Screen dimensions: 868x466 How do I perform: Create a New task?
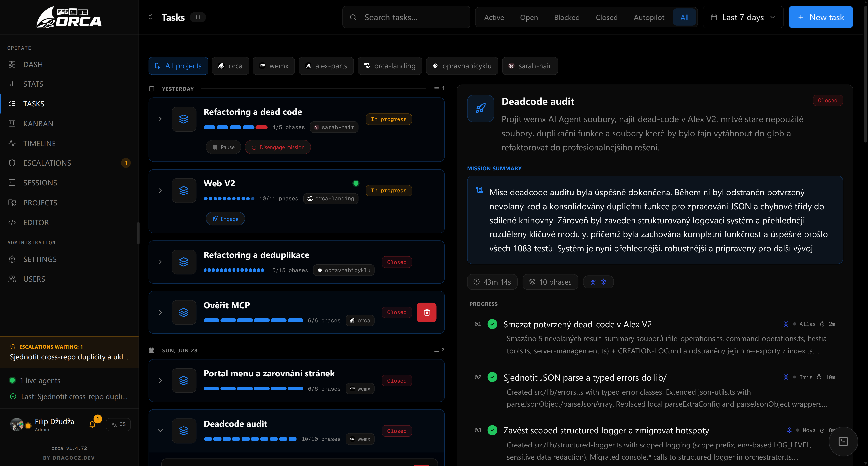[820, 17]
